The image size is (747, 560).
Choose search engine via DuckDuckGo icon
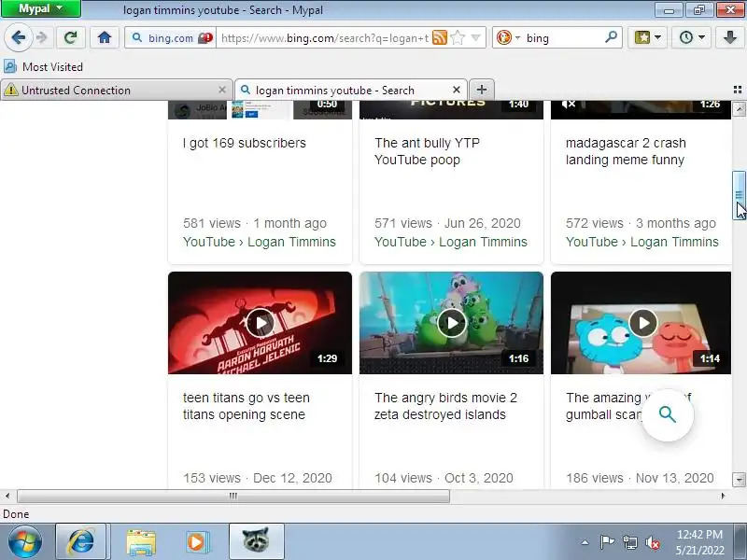[x=504, y=37]
